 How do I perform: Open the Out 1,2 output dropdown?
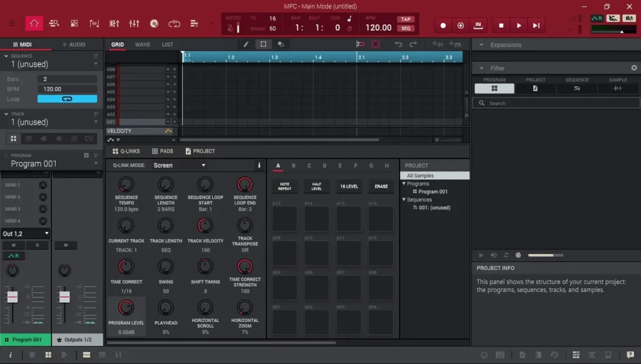pos(25,234)
